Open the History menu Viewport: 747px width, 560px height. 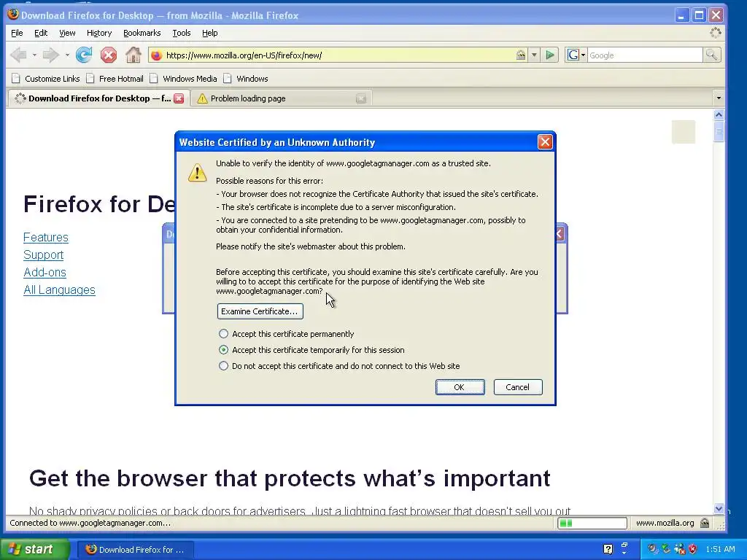click(x=99, y=33)
